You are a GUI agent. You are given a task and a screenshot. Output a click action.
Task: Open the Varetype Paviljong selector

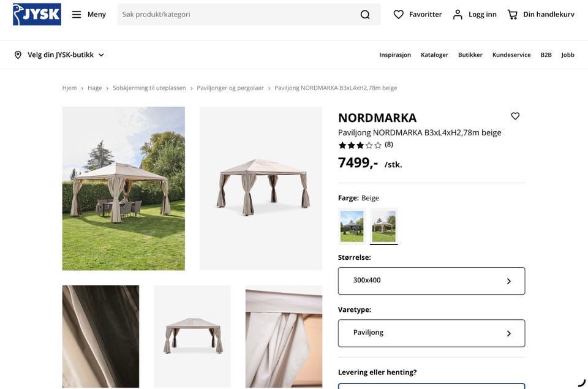point(431,333)
